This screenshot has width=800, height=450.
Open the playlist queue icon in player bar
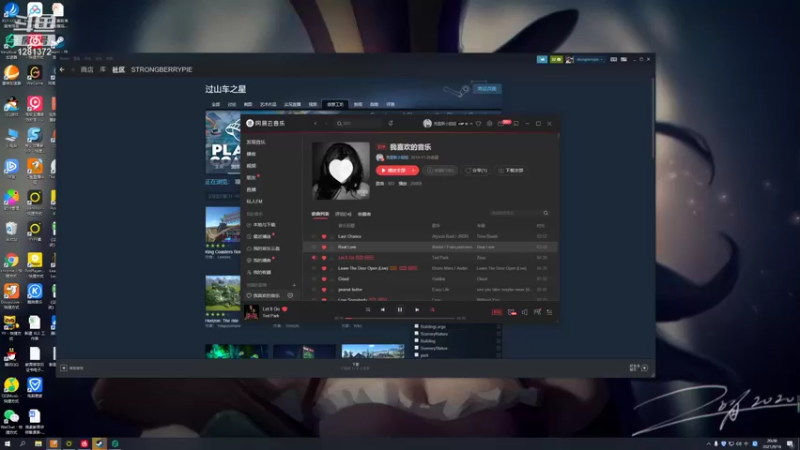[x=549, y=312]
